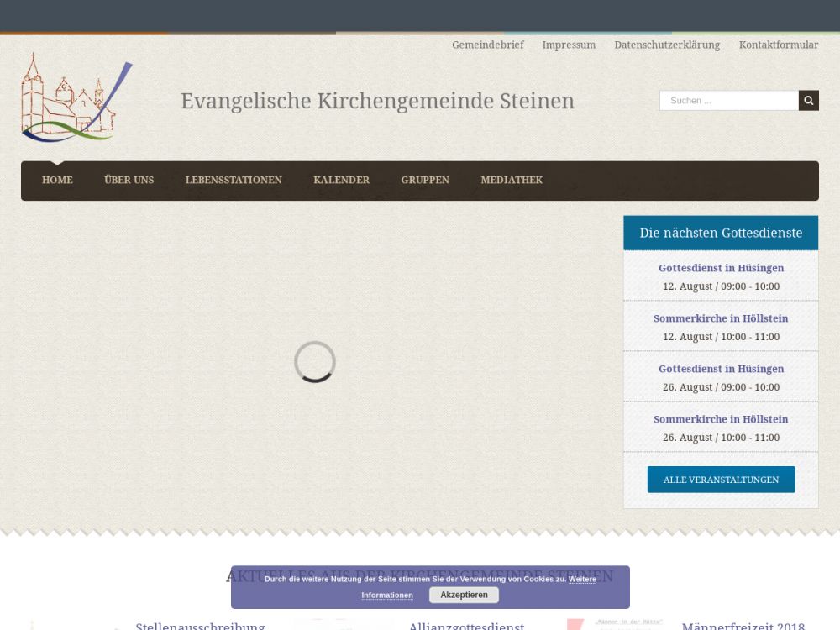Open the Impressum page
Image resolution: width=840 pixels, height=630 pixels.
pos(569,45)
